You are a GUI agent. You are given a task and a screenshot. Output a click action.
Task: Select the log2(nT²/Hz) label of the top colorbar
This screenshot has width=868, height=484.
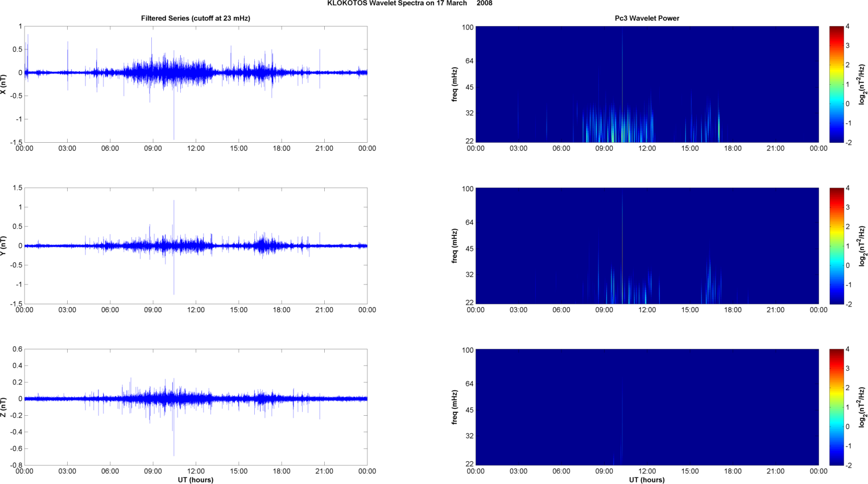click(862, 84)
